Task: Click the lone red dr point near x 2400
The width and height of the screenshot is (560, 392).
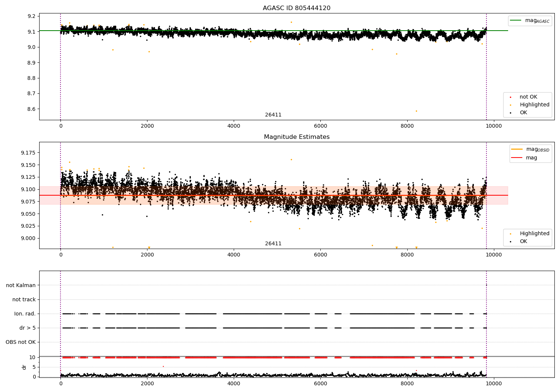Action: tap(163, 366)
